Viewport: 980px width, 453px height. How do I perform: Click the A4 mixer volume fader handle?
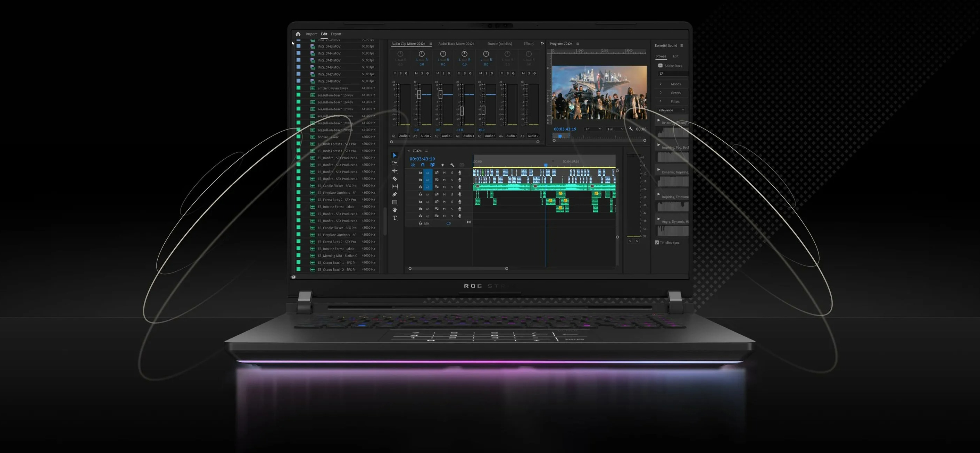(x=462, y=111)
